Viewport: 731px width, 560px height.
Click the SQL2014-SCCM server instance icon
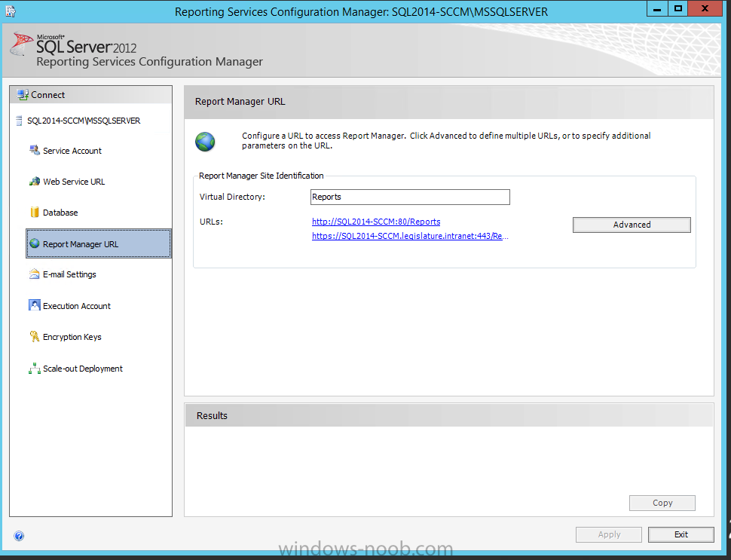[19, 121]
